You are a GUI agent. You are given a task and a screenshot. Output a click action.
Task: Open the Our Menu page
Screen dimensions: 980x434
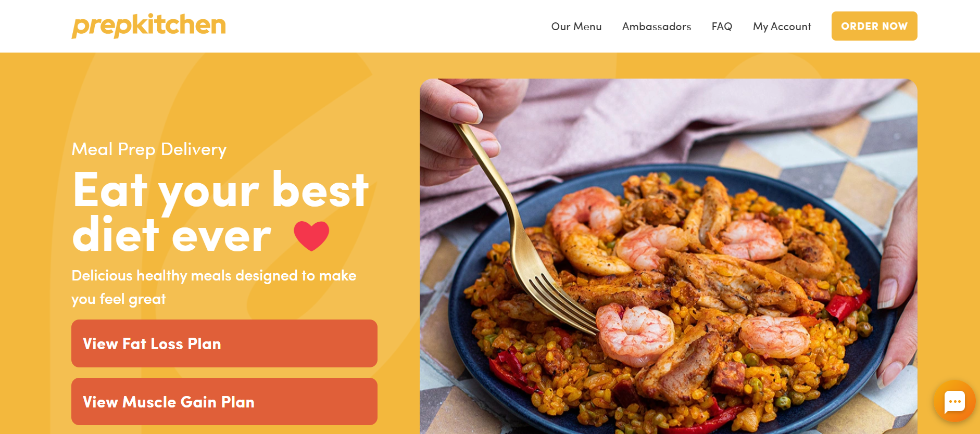click(x=576, y=27)
